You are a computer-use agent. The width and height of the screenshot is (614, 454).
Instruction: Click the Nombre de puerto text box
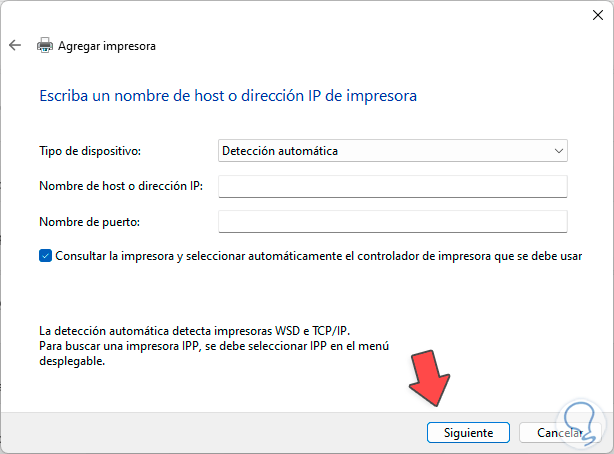pyautogui.click(x=392, y=221)
